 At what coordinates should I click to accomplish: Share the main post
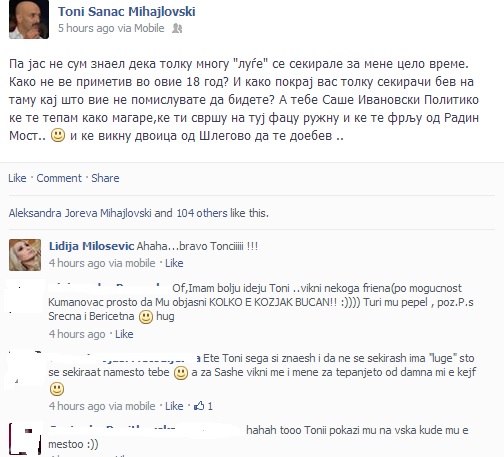[x=105, y=178]
